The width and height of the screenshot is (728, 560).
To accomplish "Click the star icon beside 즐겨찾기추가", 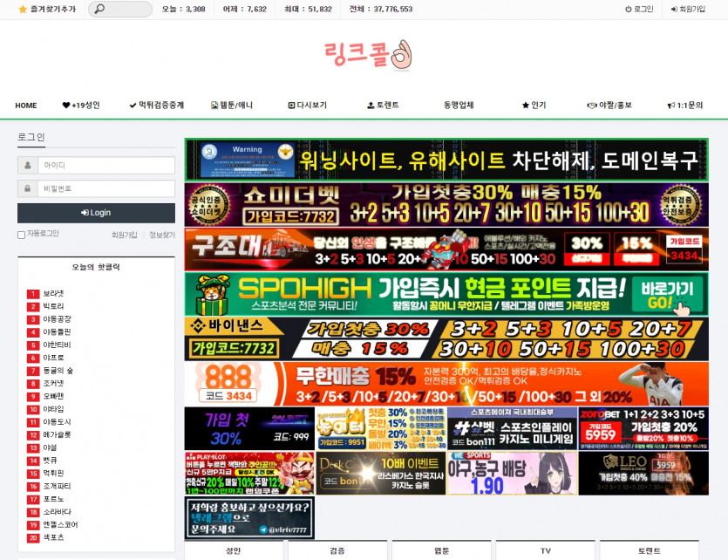I will (23, 9).
